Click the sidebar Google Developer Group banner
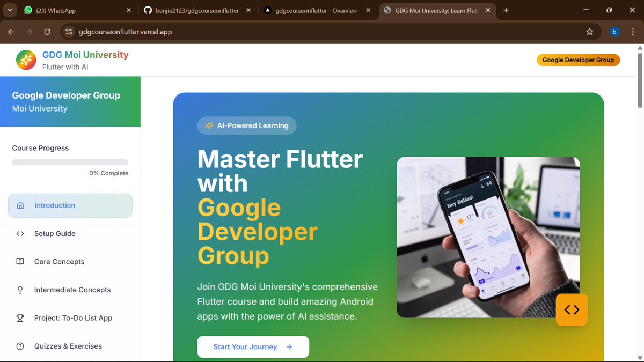 coord(70,101)
